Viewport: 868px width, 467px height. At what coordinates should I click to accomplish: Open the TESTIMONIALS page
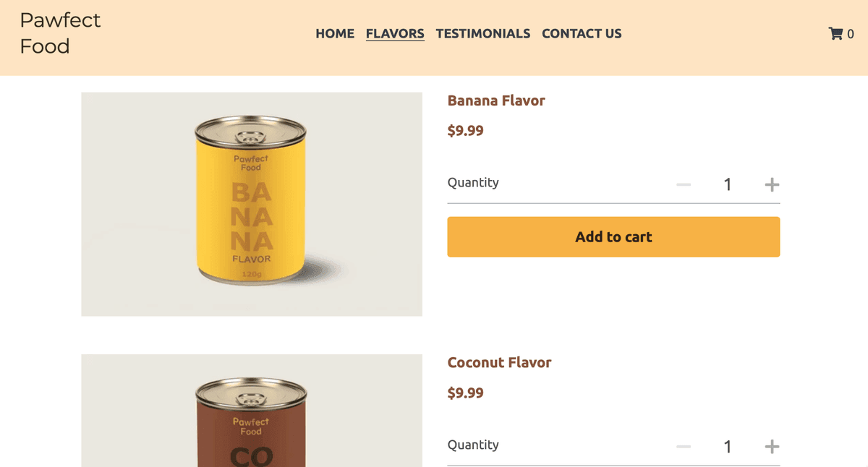[x=482, y=33]
